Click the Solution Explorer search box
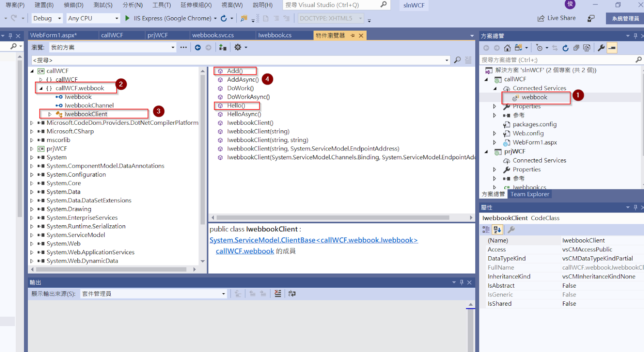 point(557,60)
